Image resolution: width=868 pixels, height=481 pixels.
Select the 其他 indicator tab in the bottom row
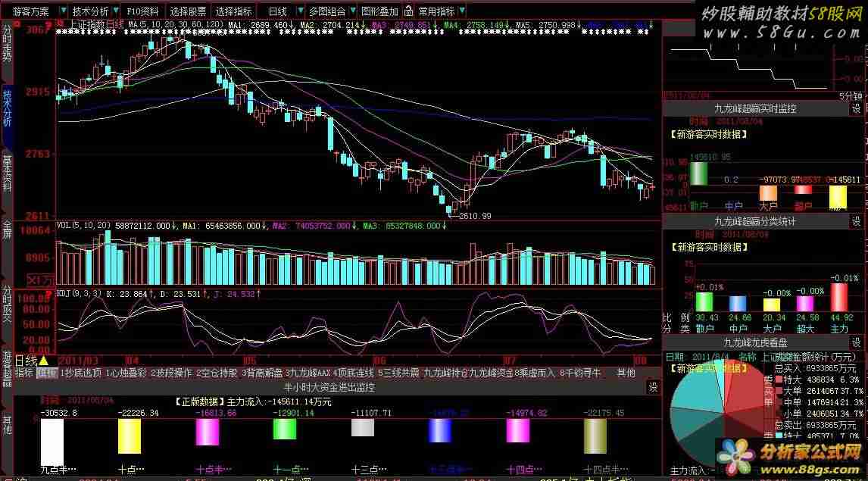click(x=626, y=373)
